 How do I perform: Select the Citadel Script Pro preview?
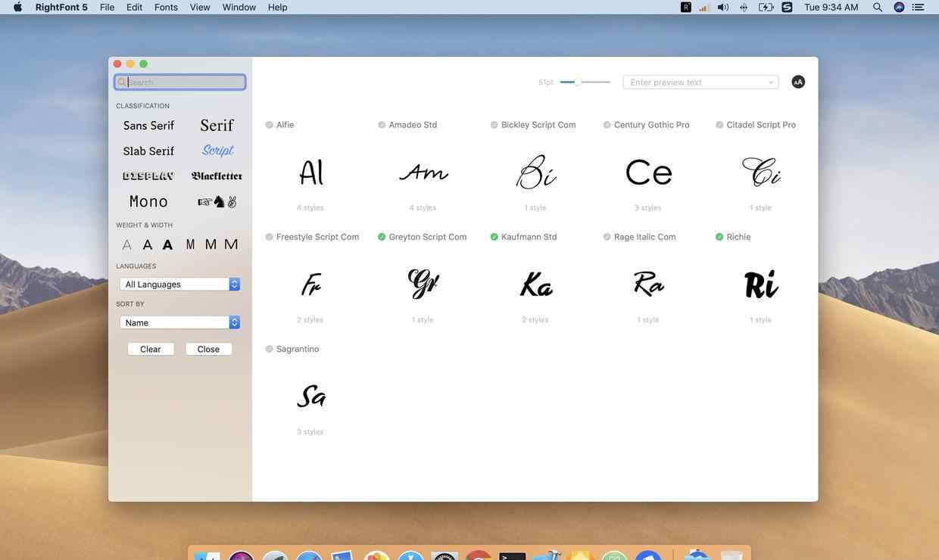pyautogui.click(x=762, y=172)
